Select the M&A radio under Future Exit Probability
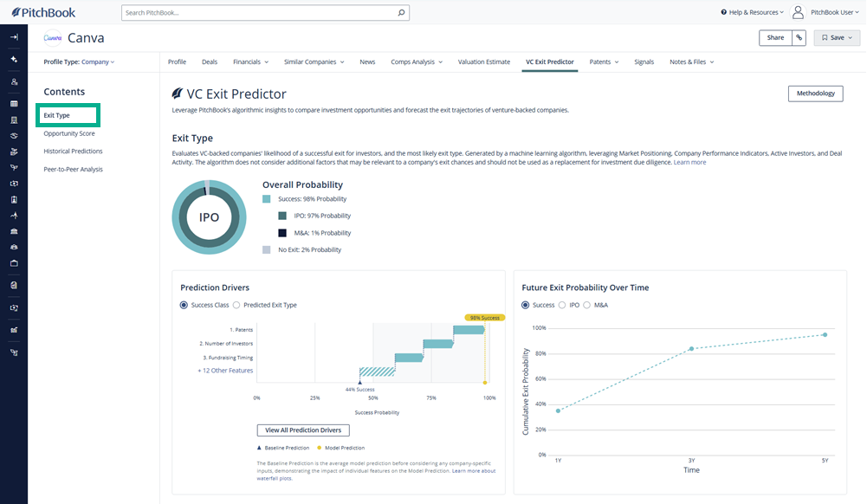 pos(586,305)
